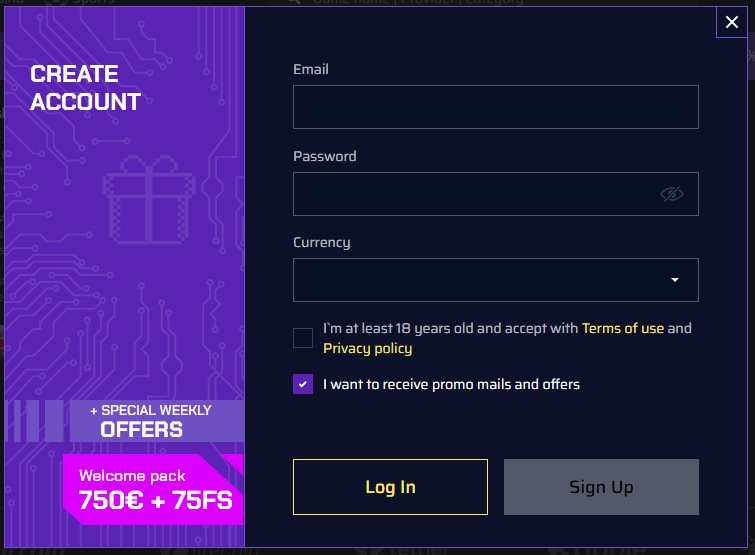Check the 18 years old agreement box
The height and width of the screenshot is (555, 755).
303,338
